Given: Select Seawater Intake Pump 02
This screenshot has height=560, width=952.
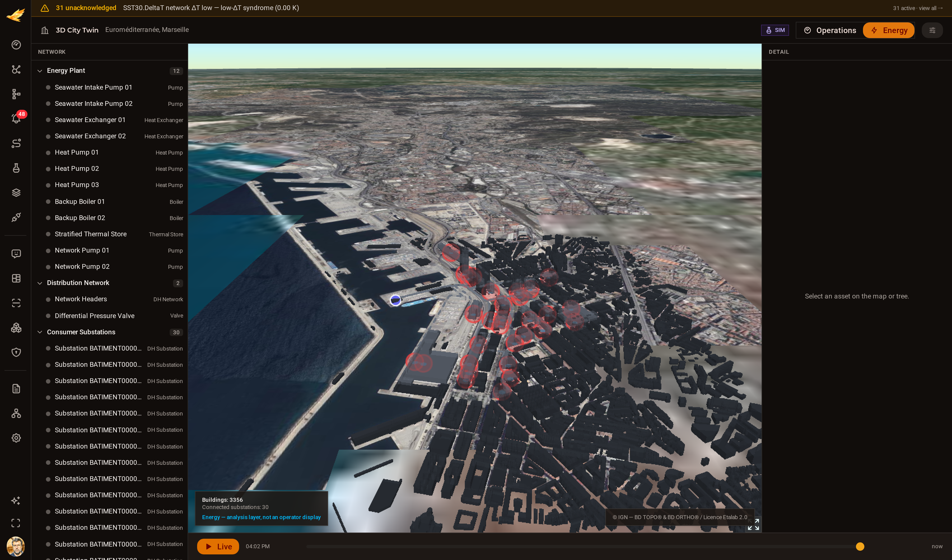Looking at the screenshot, I should pyautogui.click(x=109, y=104).
